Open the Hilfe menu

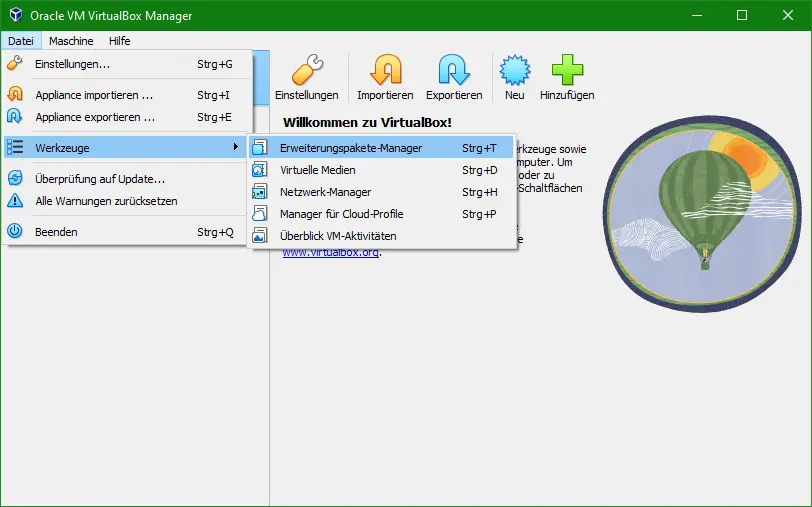tap(119, 41)
